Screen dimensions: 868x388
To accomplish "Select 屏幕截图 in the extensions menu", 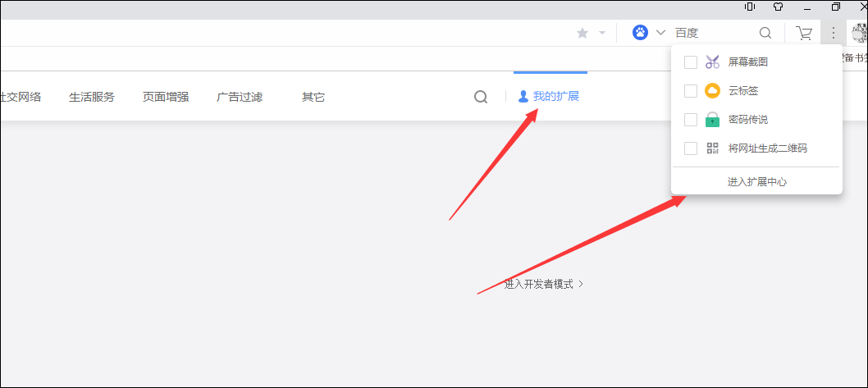I will (748, 62).
